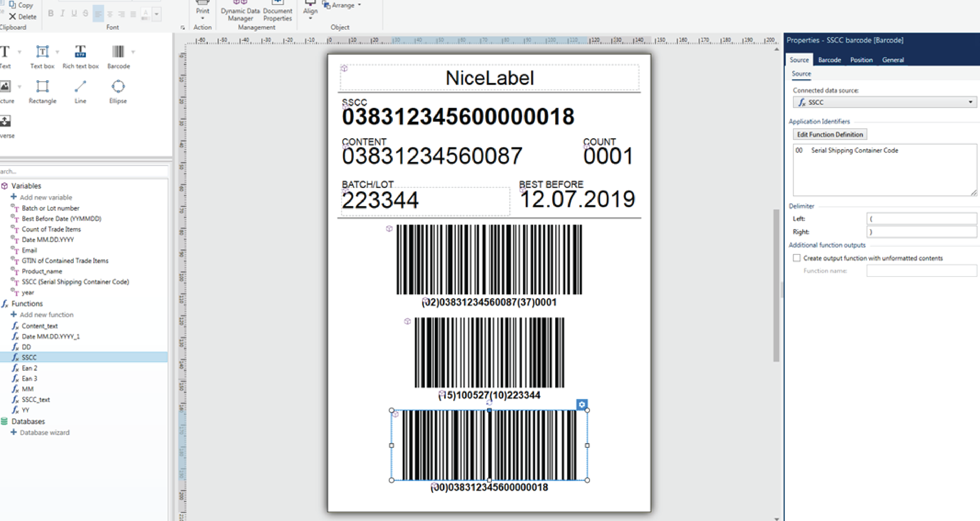Switch to the Position tab

(861, 60)
